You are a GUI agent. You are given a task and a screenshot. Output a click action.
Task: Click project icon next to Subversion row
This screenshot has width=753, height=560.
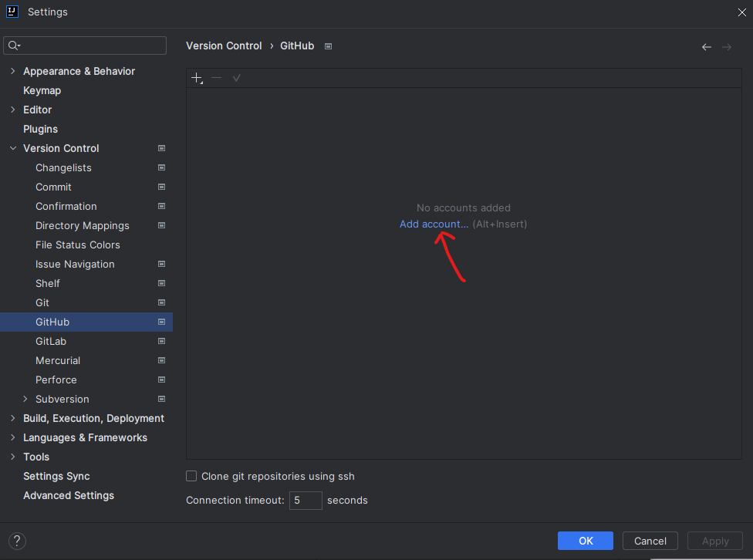pos(162,399)
